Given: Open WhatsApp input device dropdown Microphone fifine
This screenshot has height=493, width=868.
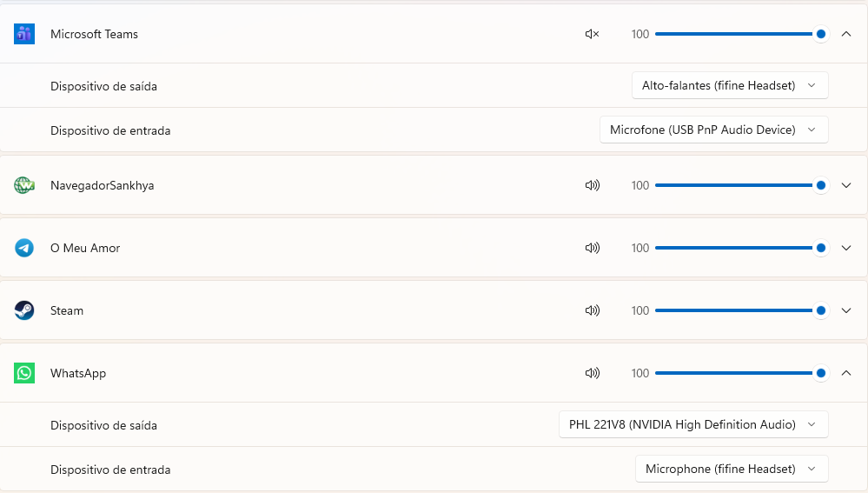Looking at the screenshot, I should click(x=732, y=469).
